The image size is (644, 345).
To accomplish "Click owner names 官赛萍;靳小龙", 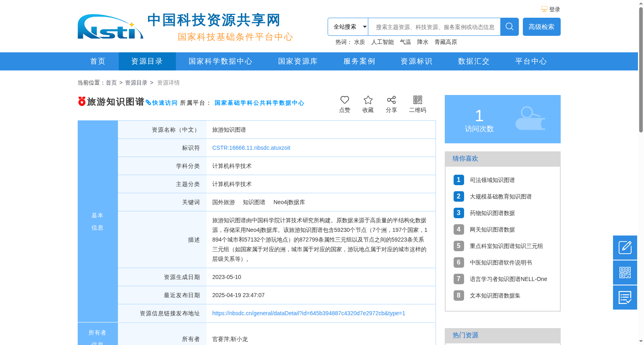I will (230, 339).
